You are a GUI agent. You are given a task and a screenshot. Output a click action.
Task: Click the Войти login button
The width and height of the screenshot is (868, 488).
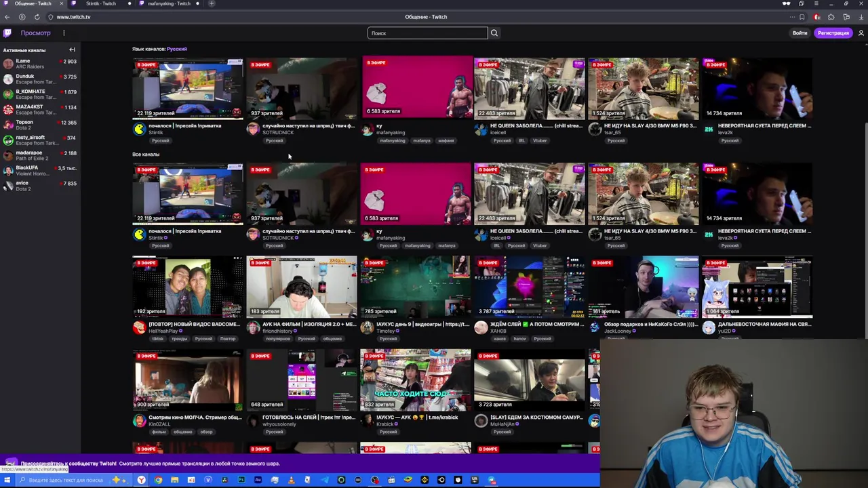pos(800,33)
